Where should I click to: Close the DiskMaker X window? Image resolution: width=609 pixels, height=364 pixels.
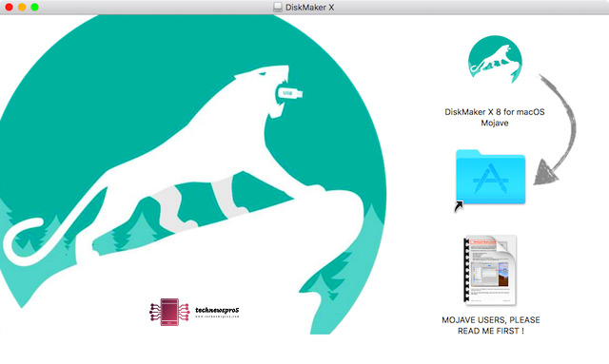click(x=9, y=7)
